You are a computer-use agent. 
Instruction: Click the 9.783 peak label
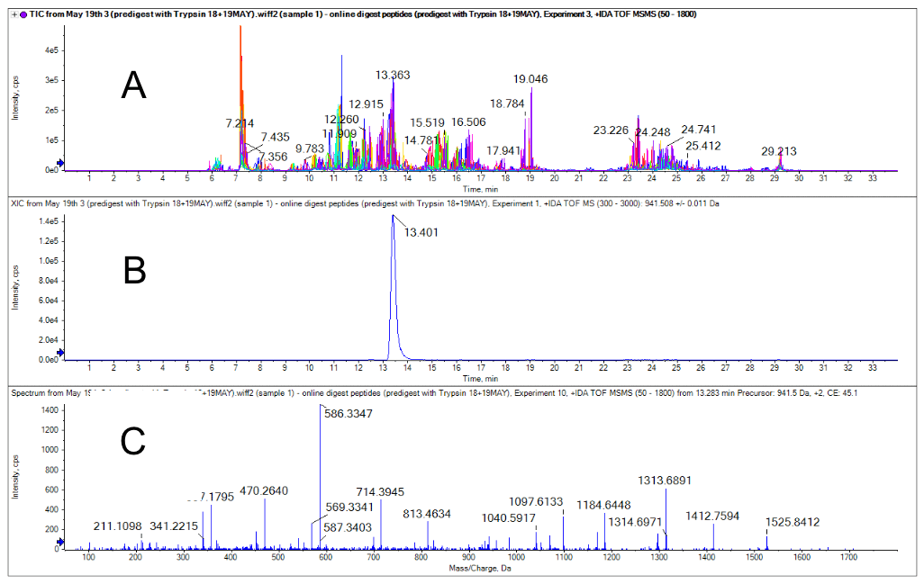[310, 148]
